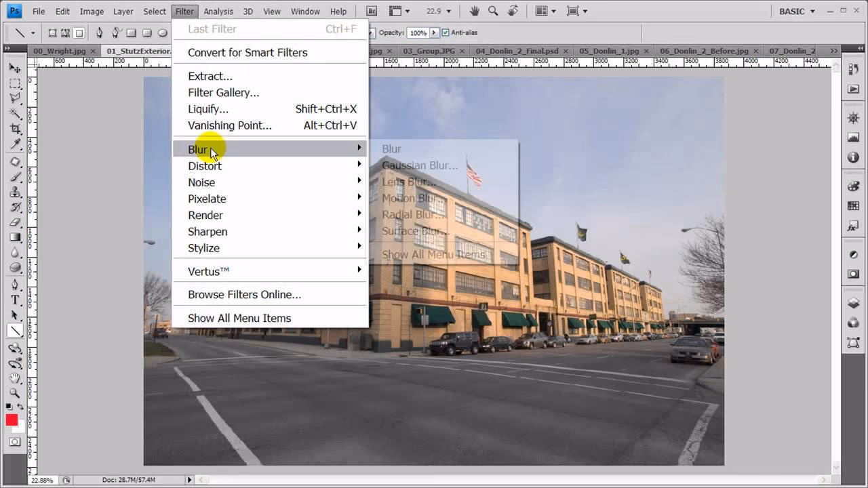868x488 pixels.
Task: Enable Paths mode in options bar
Action: point(66,33)
